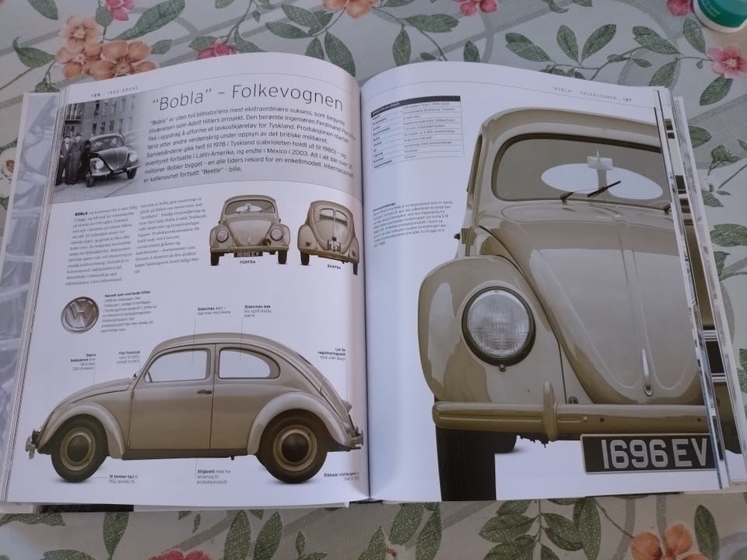Click the front-view Beetle image above FORFRA

(249, 229)
